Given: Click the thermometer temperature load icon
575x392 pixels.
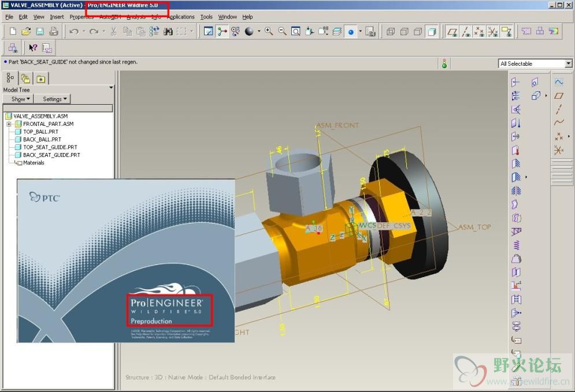Looking at the screenshot, I should point(515,150).
